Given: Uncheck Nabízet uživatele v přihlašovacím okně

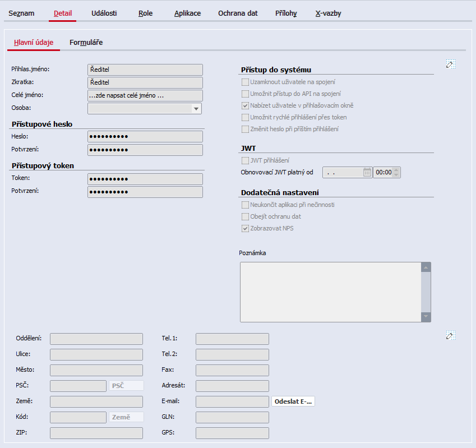Looking at the screenshot, I should pos(245,106).
